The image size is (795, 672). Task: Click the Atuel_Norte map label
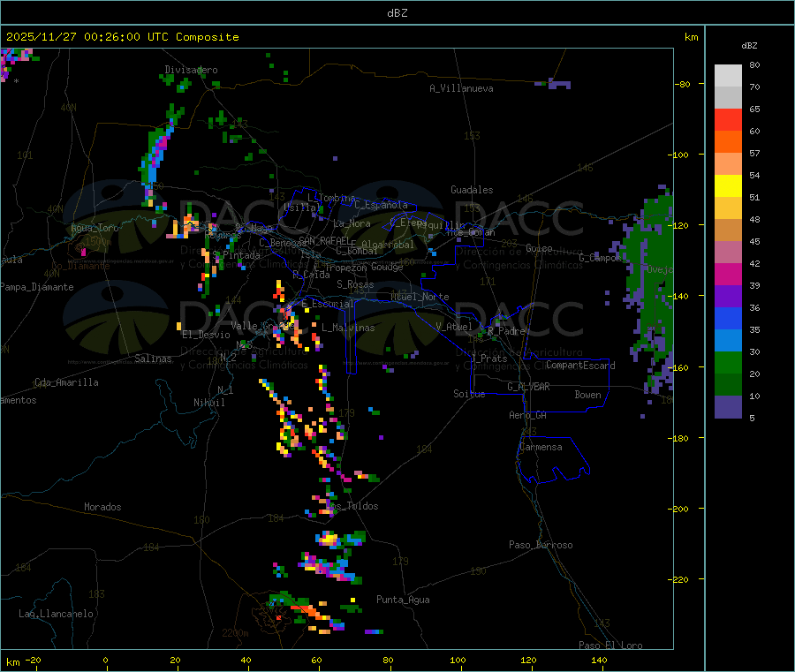click(x=420, y=297)
